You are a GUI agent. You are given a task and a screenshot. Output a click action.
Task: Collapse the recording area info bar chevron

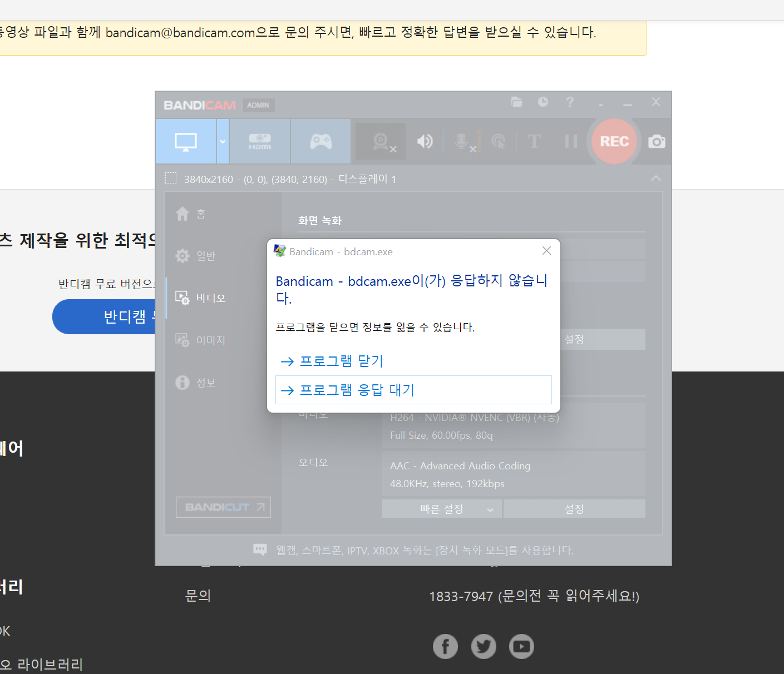(656, 179)
